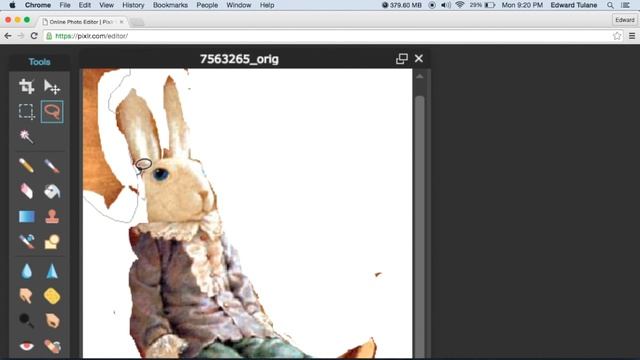Image resolution: width=640 pixels, height=360 pixels.
Task: Select the Online Photo Editor tab
Action: tap(82, 22)
